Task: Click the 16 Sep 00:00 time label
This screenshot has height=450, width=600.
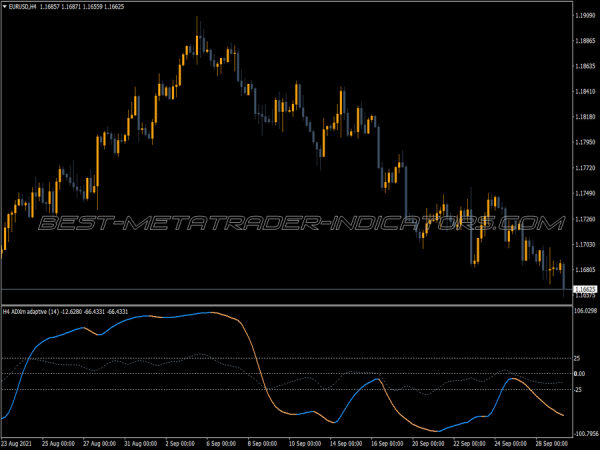Action: coord(387,444)
